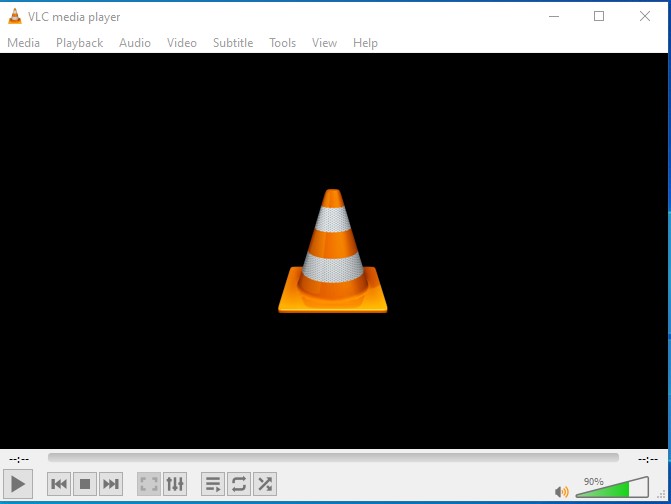
Task: Open the Audio menu
Action: (x=135, y=43)
